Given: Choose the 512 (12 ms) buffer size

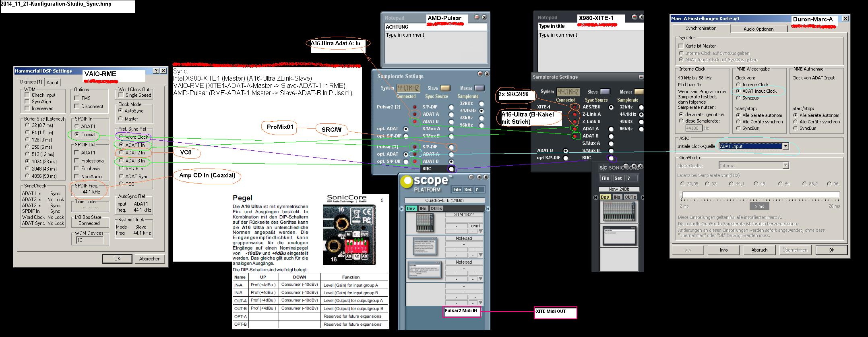Looking at the screenshot, I should point(27,154).
